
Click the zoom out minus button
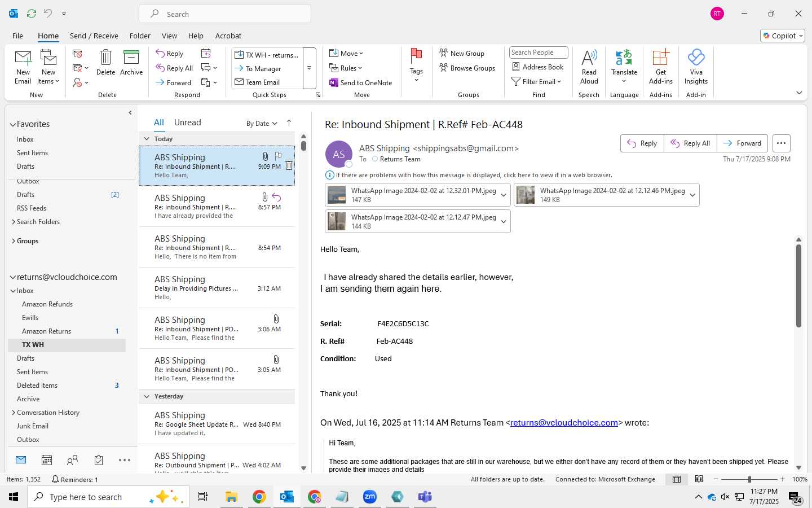(716, 479)
